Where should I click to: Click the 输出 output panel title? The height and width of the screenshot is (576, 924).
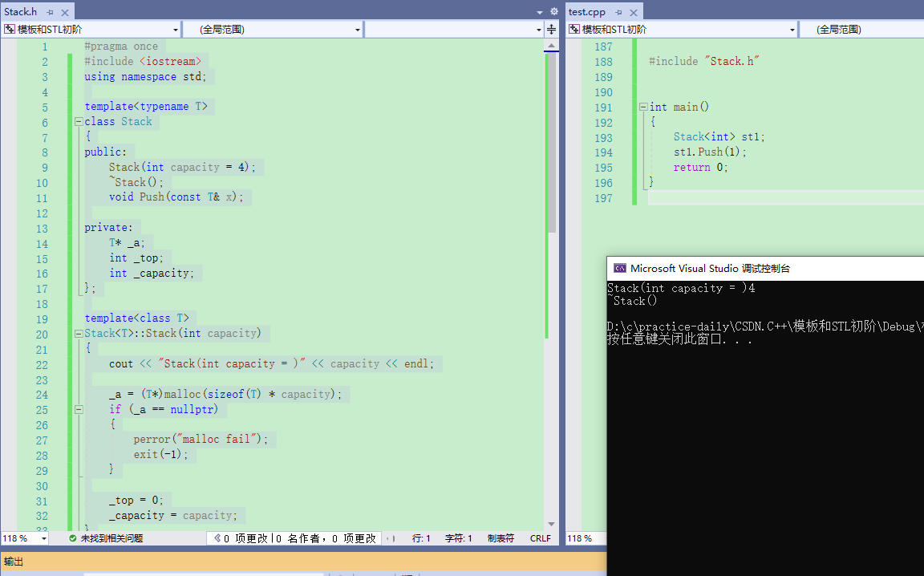click(13, 562)
